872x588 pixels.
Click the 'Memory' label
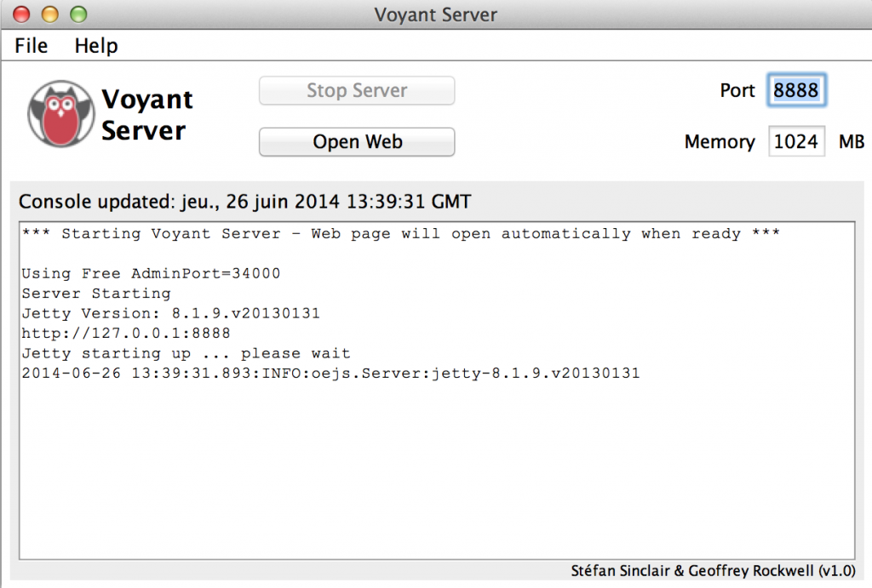click(x=720, y=142)
